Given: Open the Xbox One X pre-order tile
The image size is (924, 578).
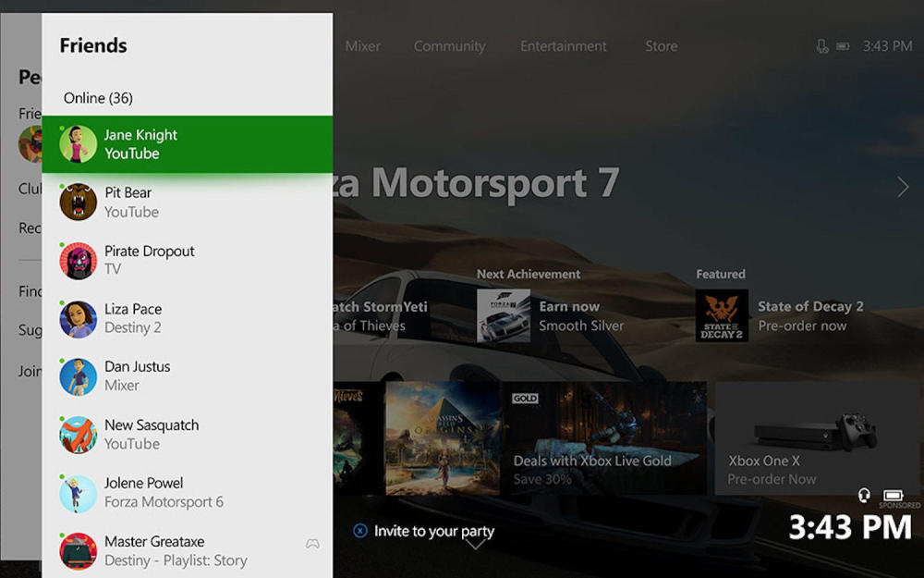Looking at the screenshot, I should tap(817, 438).
